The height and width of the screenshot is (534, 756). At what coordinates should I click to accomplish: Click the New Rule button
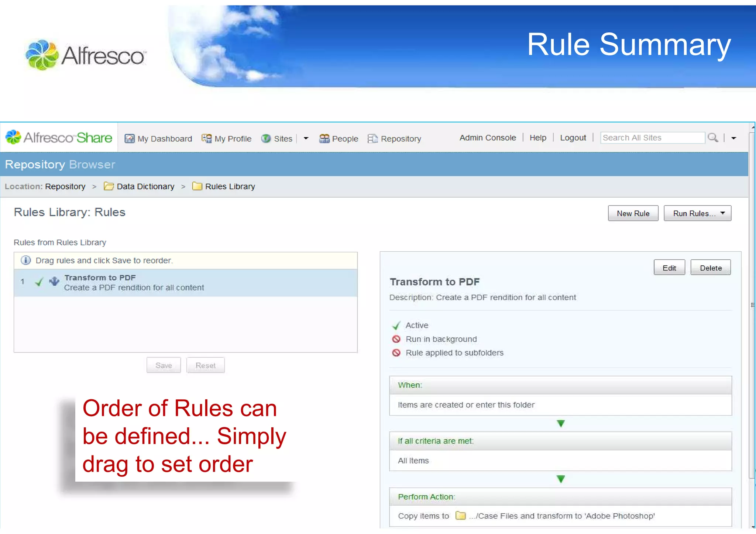(633, 213)
